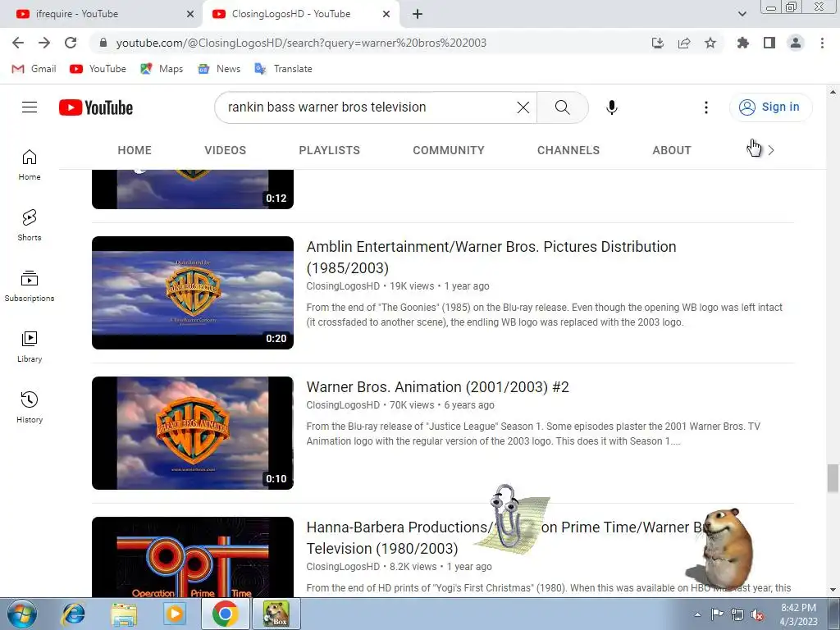
Task: Open the Chrome profile avatar
Action: tap(796, 43)
